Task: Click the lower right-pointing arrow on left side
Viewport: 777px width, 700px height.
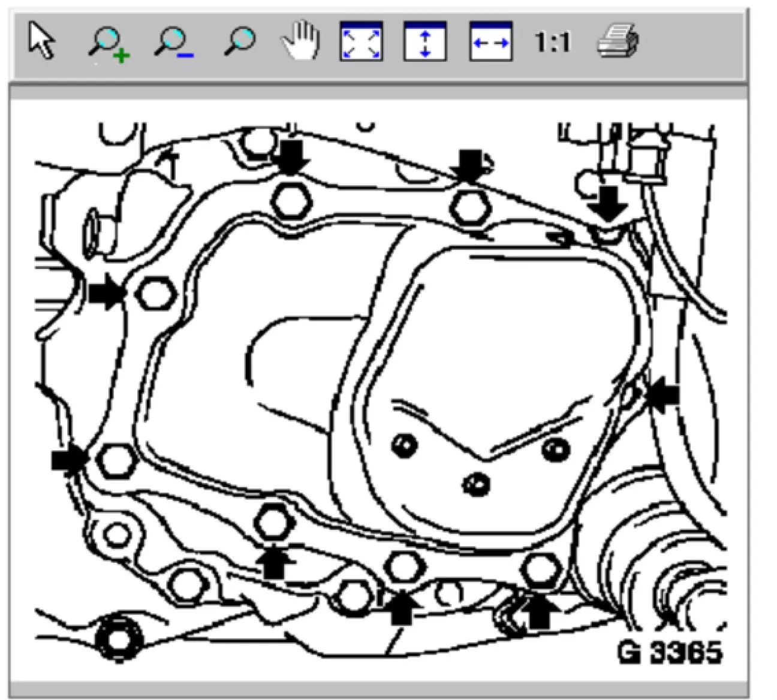Action: tap(69, 460)
